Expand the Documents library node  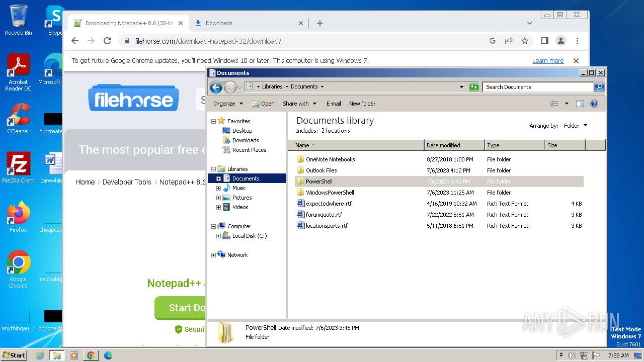[218, 178]
